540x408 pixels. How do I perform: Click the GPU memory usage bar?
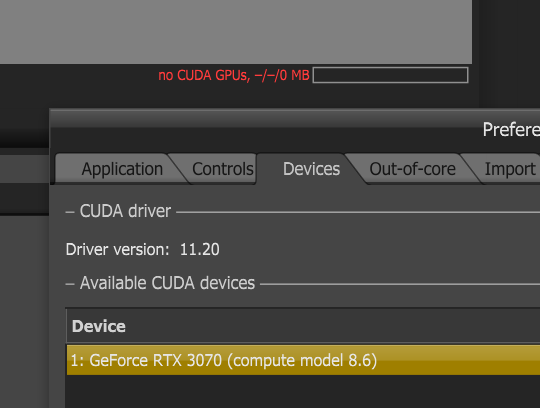click(390, 75)
